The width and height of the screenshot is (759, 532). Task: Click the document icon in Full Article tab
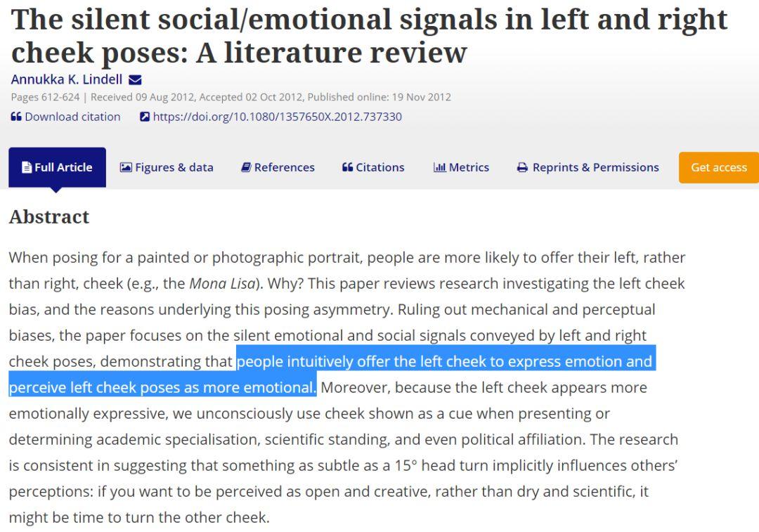[27, 167]
